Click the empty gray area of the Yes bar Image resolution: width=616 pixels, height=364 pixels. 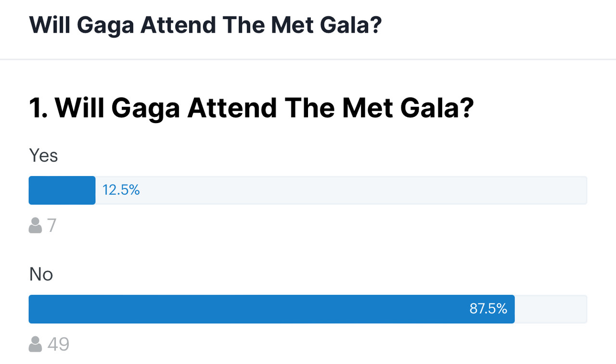click(x=341, y=190)
